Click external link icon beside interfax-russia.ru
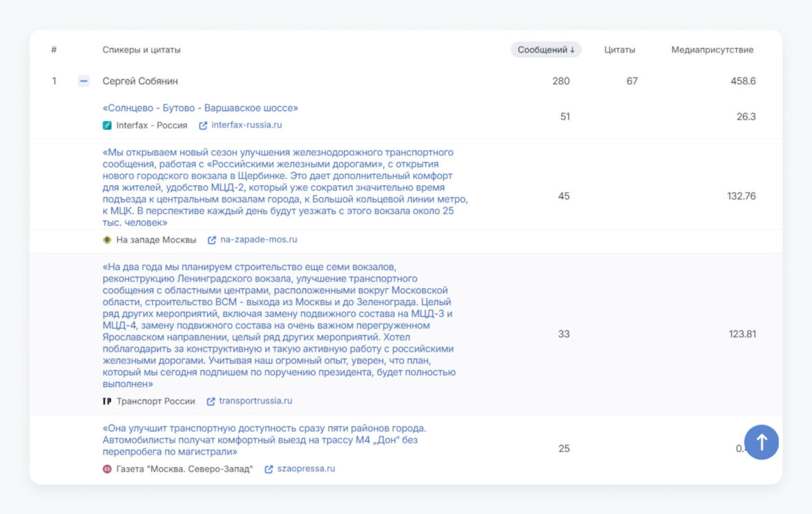This screenshot has height=514, width=812. pyautogui.click(x=203, y=125)
